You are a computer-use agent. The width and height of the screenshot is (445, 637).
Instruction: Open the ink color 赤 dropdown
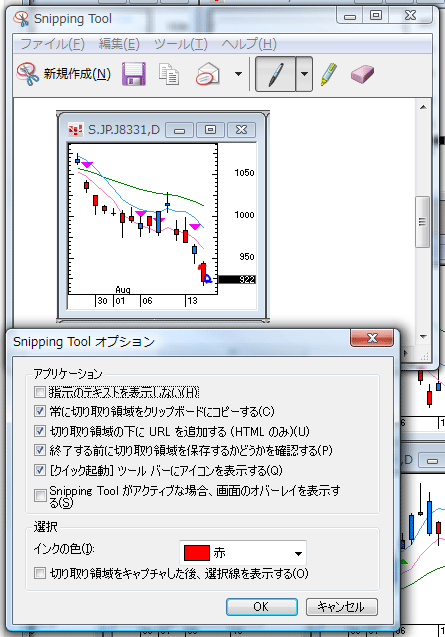click(x=243, y=553)
